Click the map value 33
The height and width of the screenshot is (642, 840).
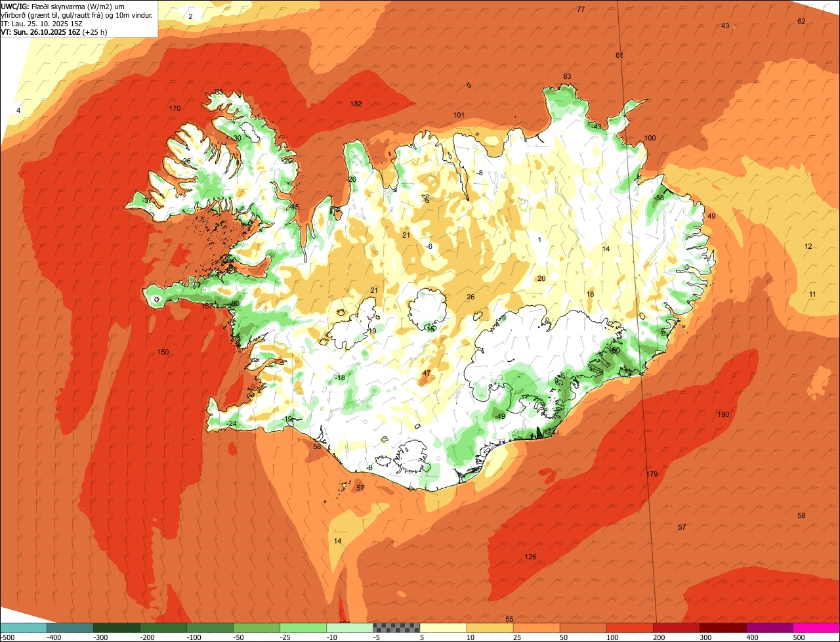[x=219, y=93]
